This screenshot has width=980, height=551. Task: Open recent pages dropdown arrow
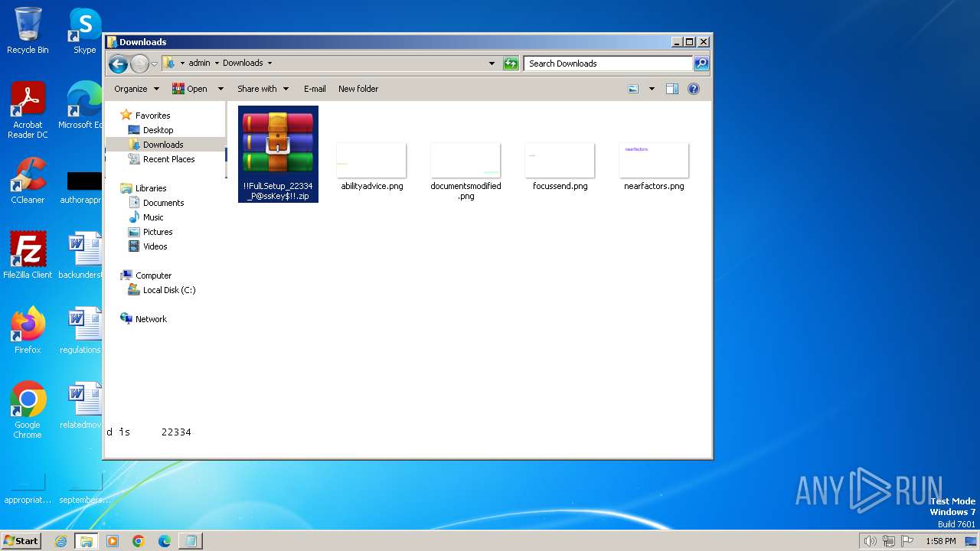pos(154,64)
